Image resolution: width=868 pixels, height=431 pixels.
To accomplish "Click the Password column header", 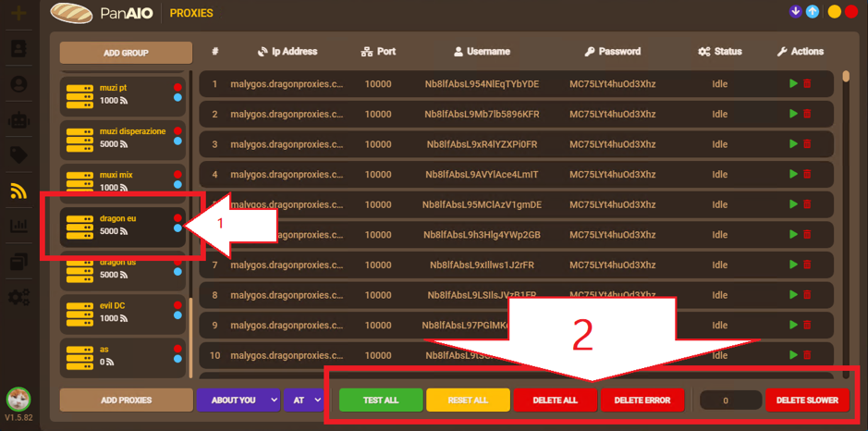I will 612,52.
